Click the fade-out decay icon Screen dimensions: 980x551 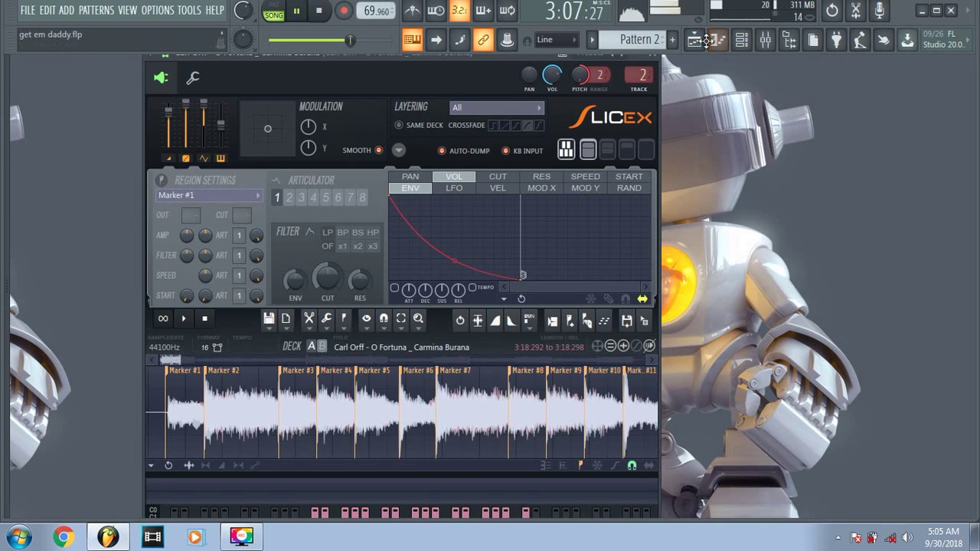511,321
